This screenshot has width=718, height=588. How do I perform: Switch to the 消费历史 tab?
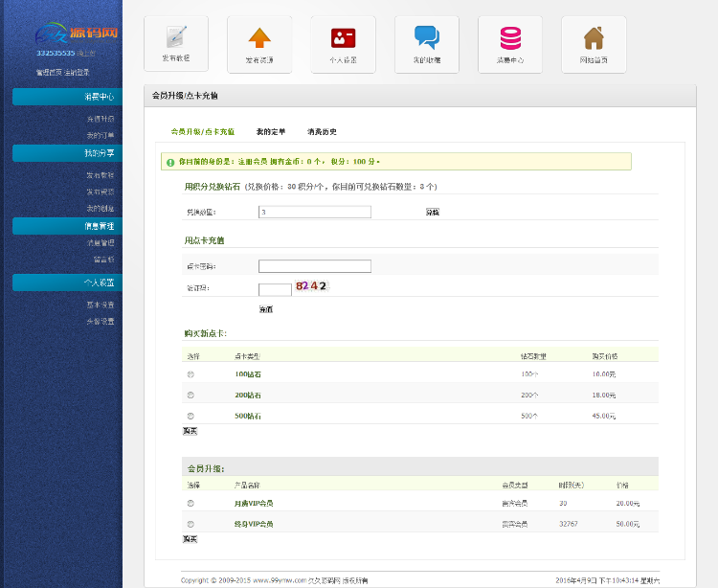pos(322,131)
